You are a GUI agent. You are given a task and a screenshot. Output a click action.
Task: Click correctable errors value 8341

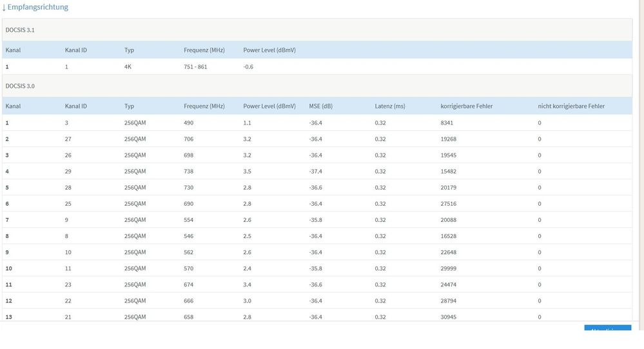[x=447, y=123]
